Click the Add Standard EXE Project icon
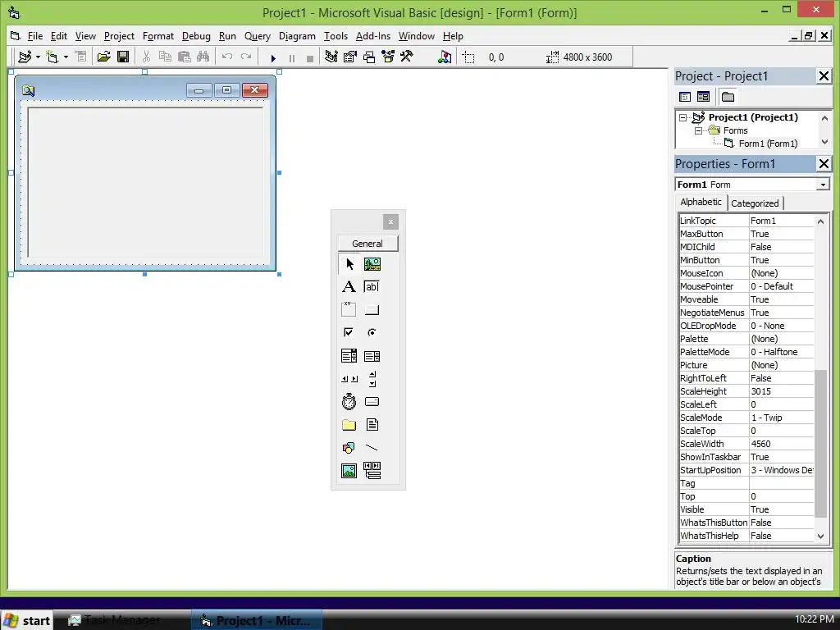Image resolution: width=840 pixels, height=630 pixels. 25,57
